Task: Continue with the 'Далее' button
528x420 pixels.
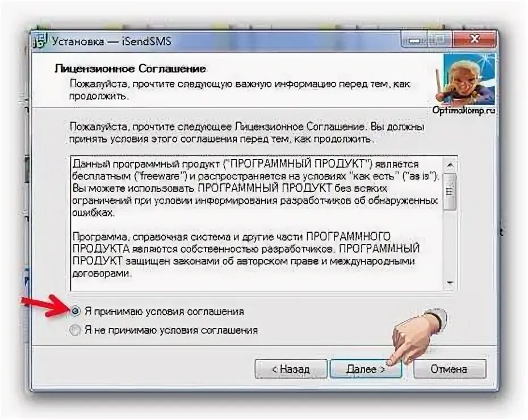Action: click(366, 369)
